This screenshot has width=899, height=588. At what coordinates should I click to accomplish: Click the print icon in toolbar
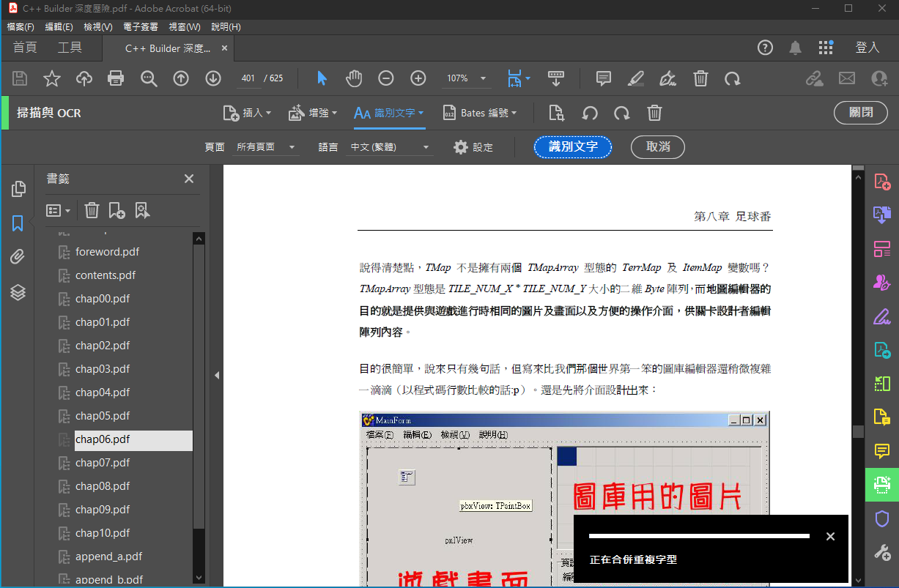click(x=116, y=78)
